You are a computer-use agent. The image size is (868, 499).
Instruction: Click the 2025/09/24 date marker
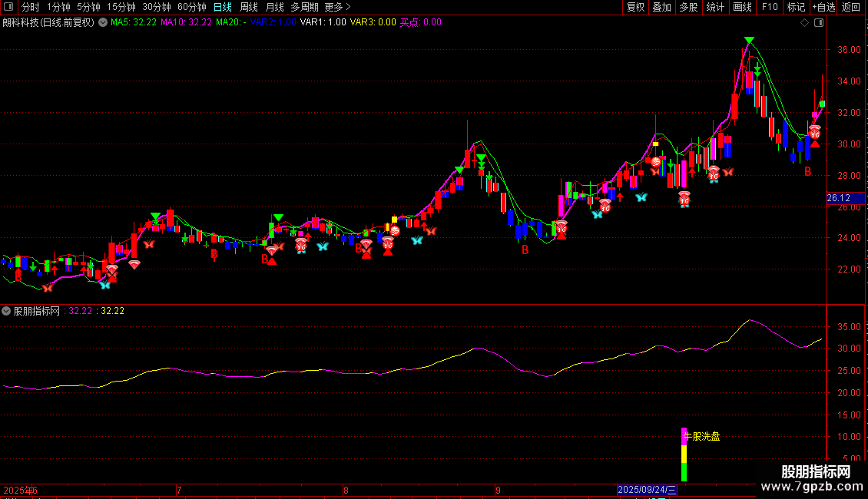point(648,490)
